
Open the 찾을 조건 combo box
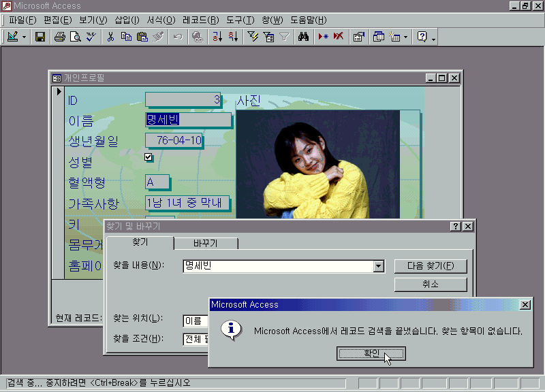coord(196,339)
